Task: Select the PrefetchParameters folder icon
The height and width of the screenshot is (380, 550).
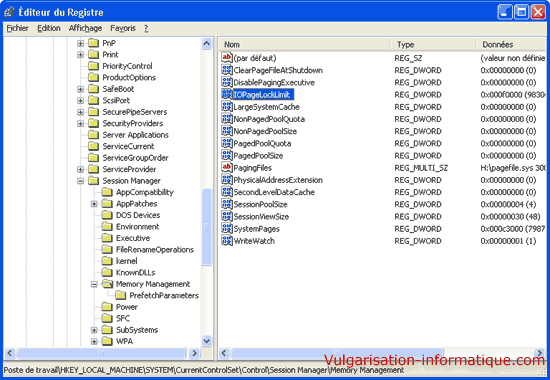Action: 121,295
